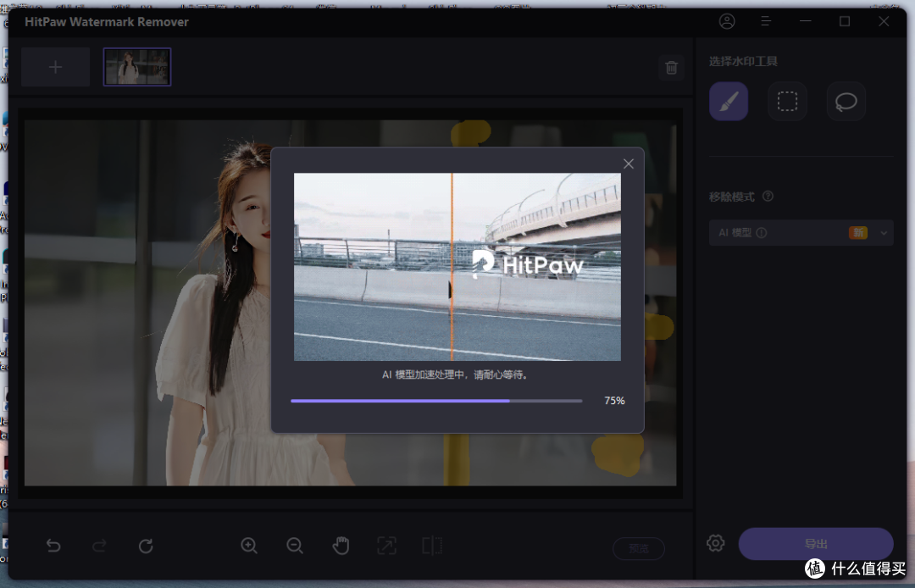The width and height of the screenshot is (915, 588).
Task: Activate the hand pan tool
Action: click(x=341, y=546)
